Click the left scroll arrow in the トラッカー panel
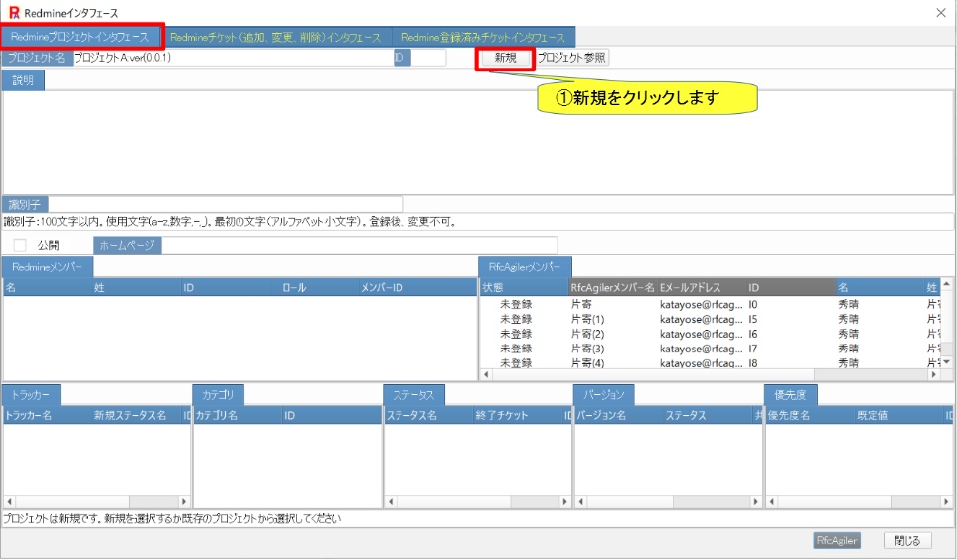Viewport: 957px width, 560px height. point(9,502)
